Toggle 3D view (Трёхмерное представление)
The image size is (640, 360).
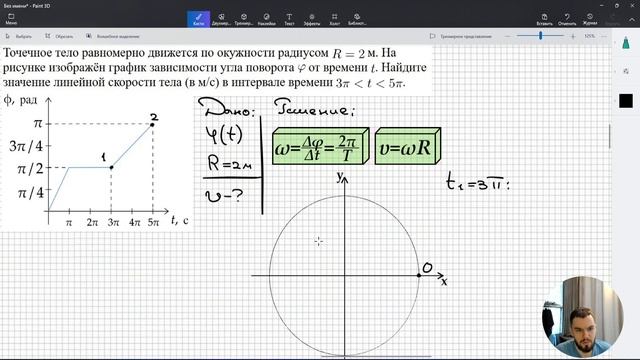tap(461, 36)
